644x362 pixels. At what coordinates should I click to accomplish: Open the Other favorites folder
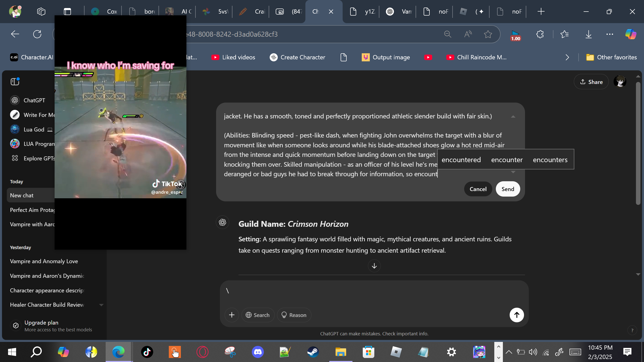[611, 57]
